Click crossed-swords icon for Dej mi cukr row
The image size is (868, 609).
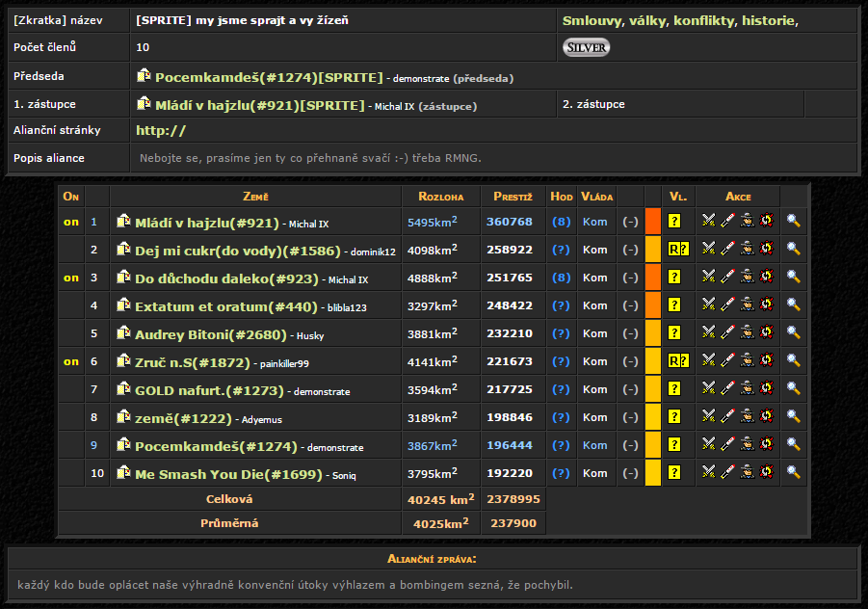(x=709, y=248)
